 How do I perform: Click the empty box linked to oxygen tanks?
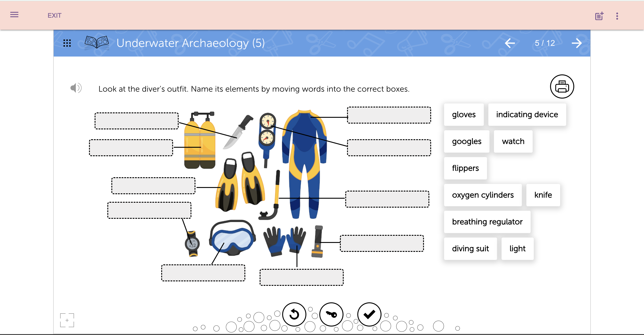click(131, 148)
